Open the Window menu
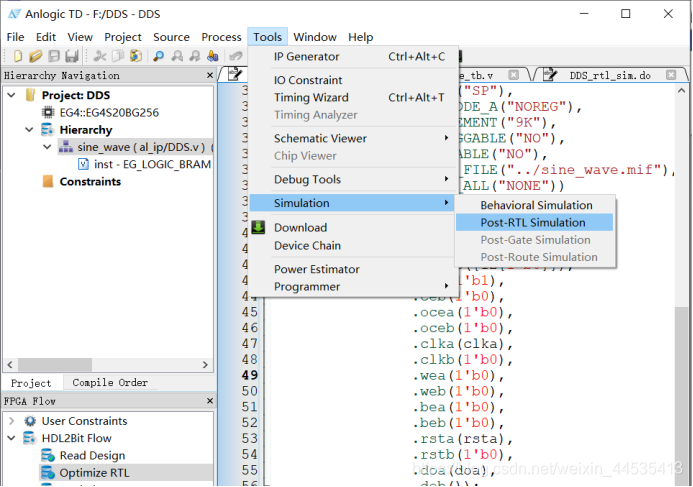 pos(315,37)
